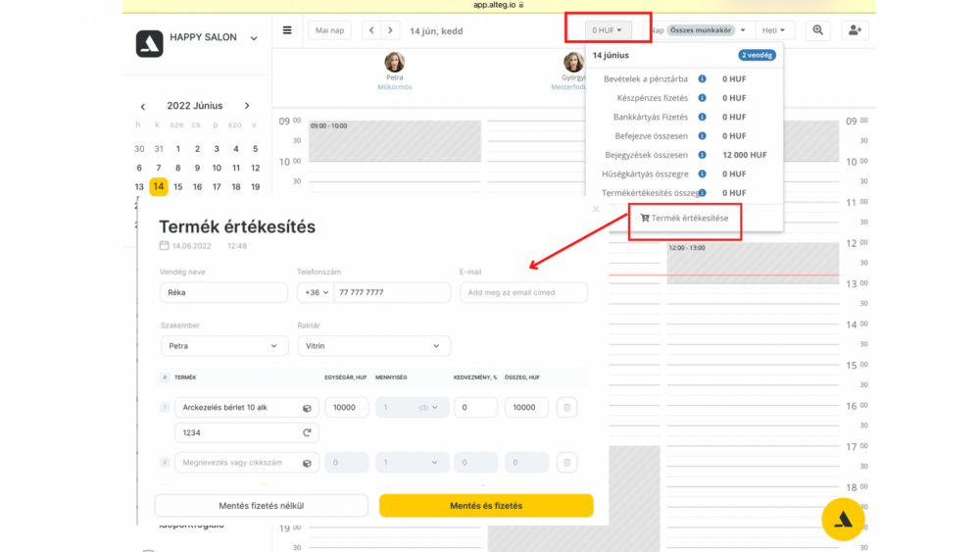Select day 1 in mini calendar
Screen dimensions: 980x552
point(178,149)
